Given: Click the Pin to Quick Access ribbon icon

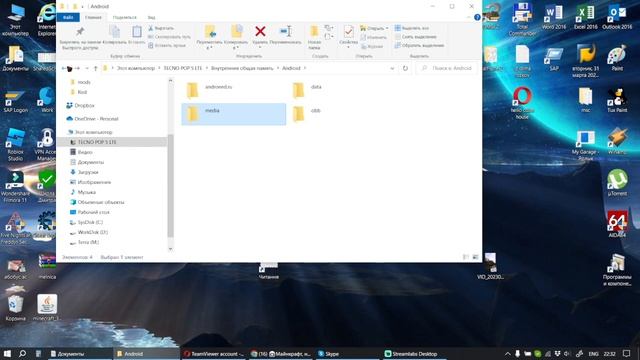Looking at the screenshot, I should point(80,32).
